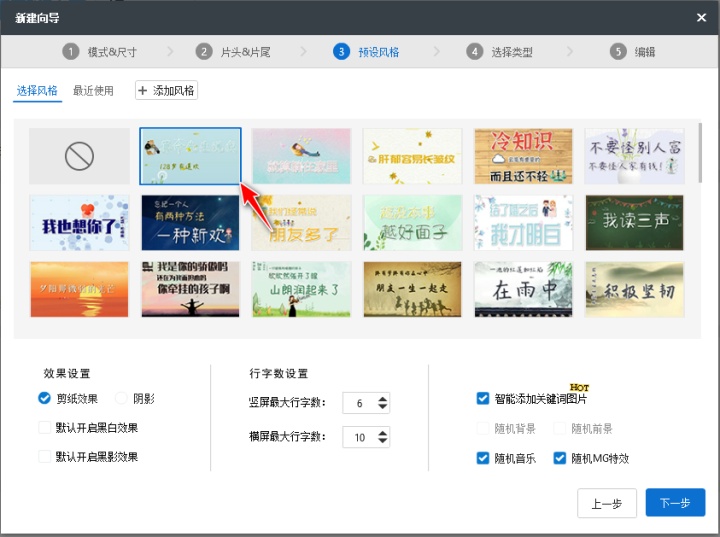
Task: Choose the '肝郁容易长皱纹' style thumbnail
Action: [412, 156]
